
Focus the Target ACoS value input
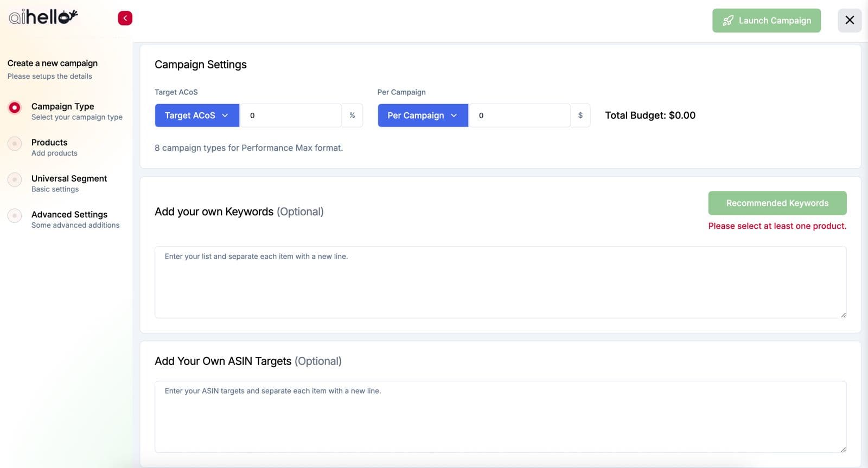click(290, 116)
